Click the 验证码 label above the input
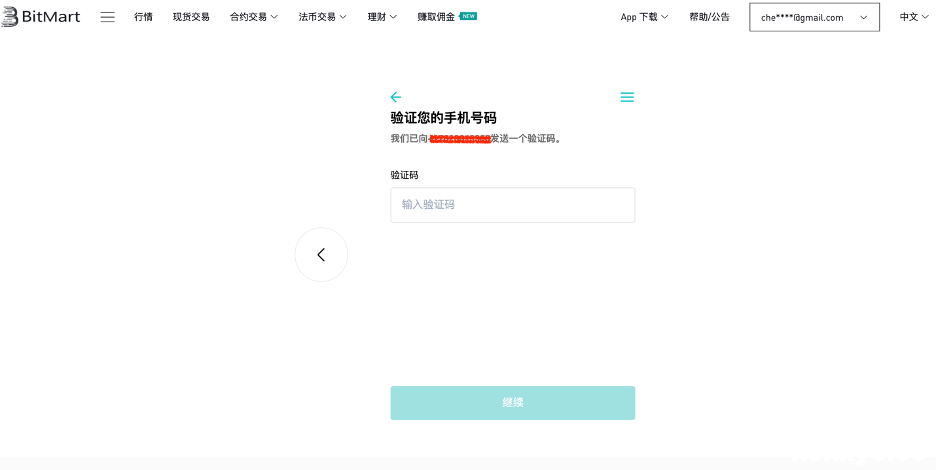The image size is (936, 470). click(x=404, y=175)
